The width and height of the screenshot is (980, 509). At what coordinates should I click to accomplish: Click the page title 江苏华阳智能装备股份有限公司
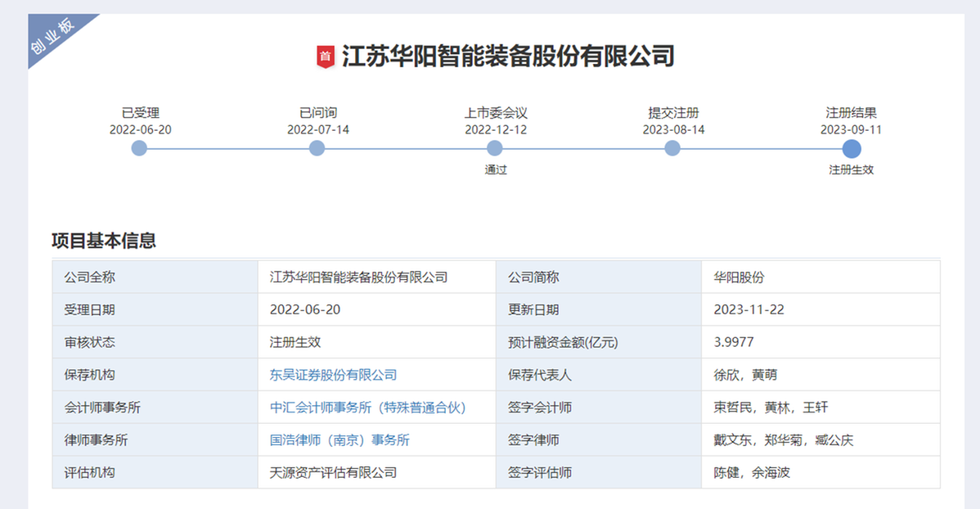click(x=508, y=56)
